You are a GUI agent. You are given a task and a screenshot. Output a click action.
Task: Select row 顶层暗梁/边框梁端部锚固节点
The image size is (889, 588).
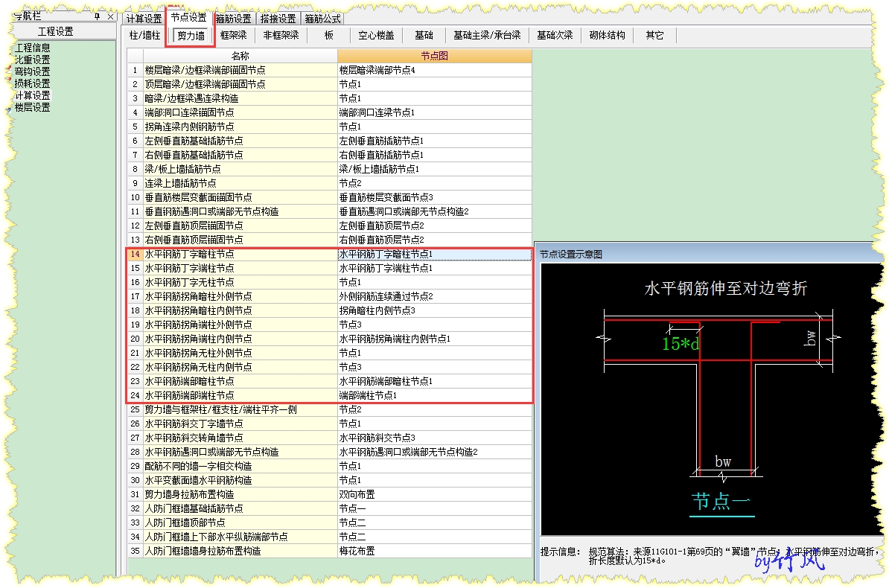pyautogui.click(x=240, y=84)
